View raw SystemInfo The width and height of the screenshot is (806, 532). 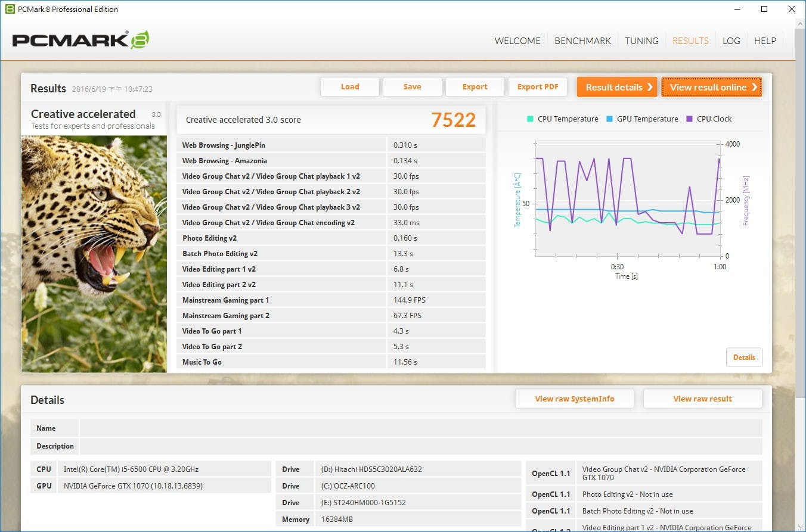[x=574, y=399]
